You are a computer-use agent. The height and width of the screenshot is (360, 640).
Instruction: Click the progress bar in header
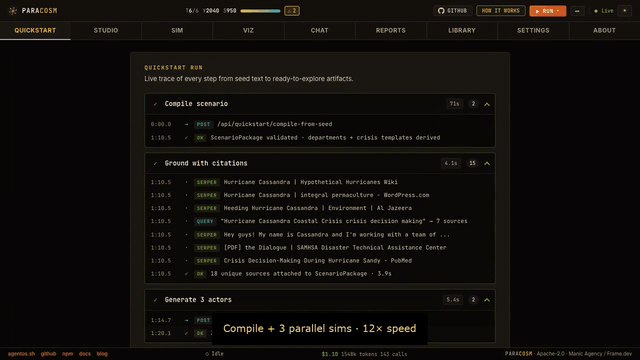260,11
